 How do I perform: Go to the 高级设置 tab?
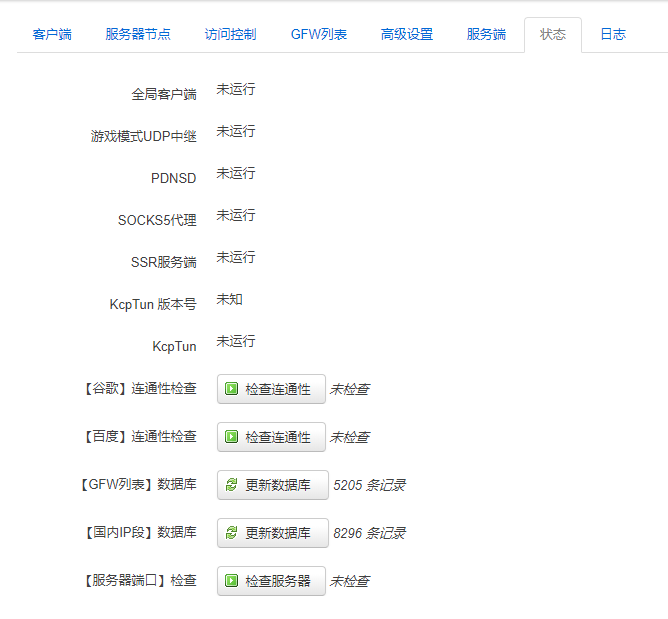click(407, 34)
